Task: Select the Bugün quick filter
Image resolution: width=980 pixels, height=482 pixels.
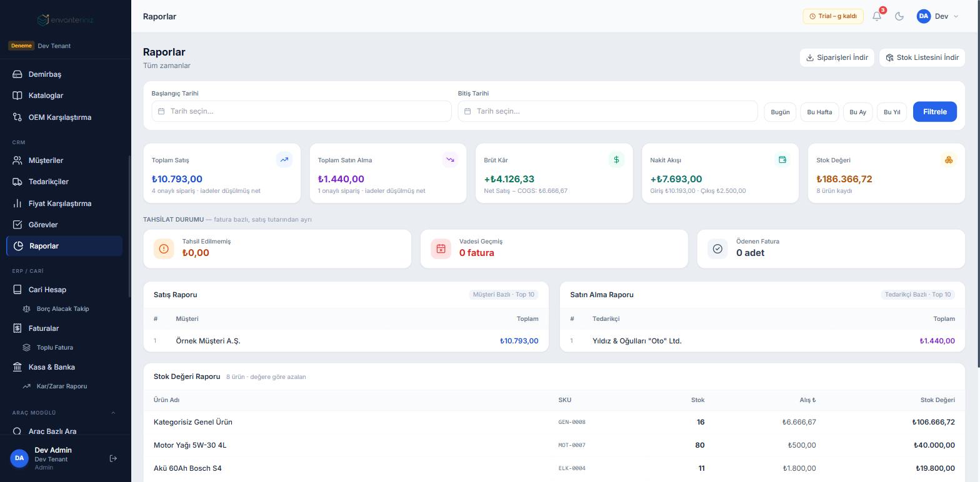Action: click(780, 112)
